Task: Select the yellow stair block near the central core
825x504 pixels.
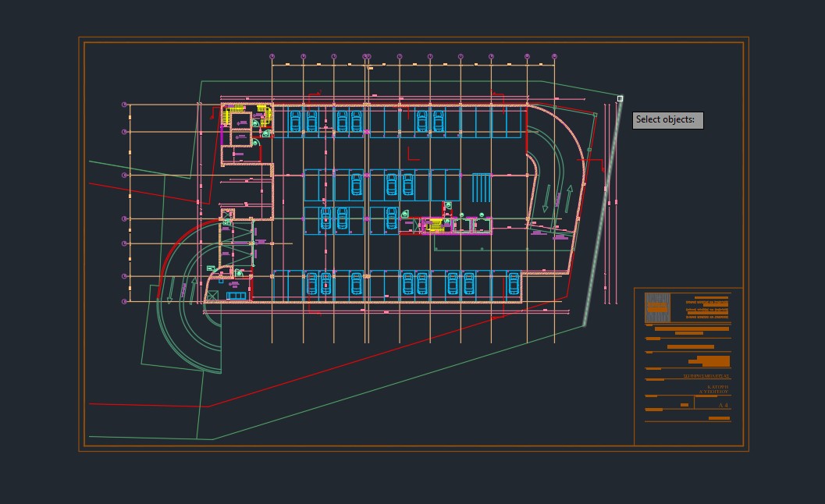Action: [x=434, y=226]
